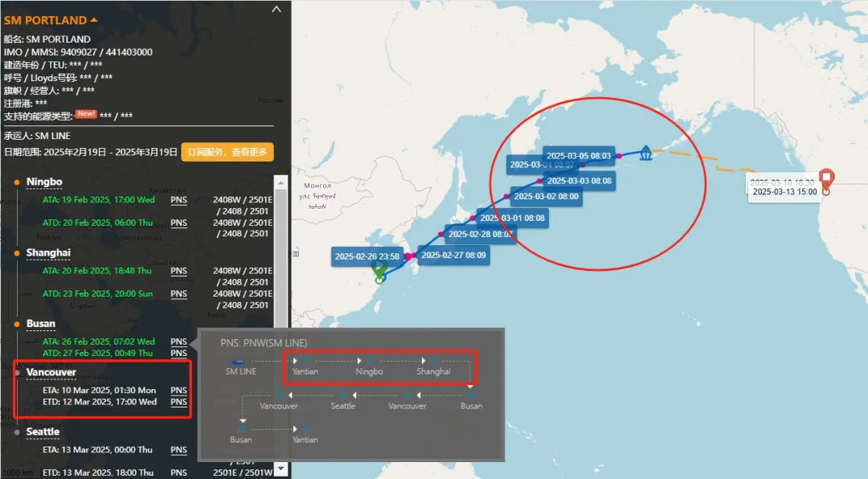Collapse the vessel info panel with top chevron

(276, 10)
